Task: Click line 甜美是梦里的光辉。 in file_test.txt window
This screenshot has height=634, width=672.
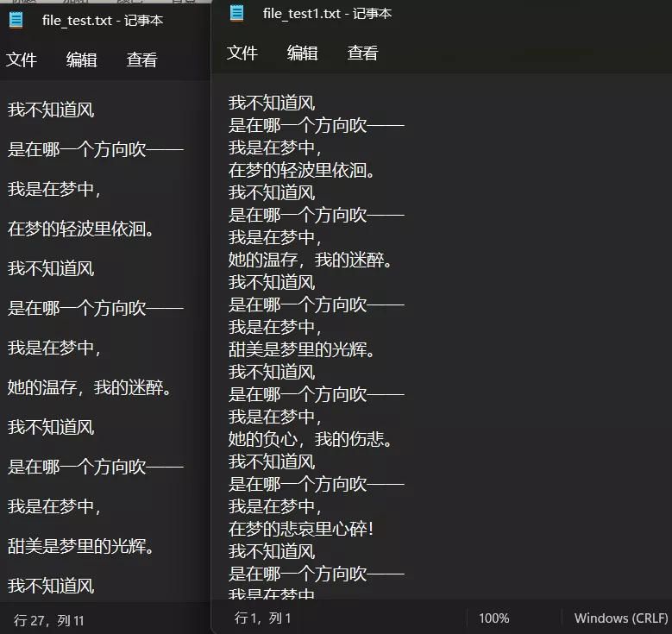Action: (x=80, y=546)
